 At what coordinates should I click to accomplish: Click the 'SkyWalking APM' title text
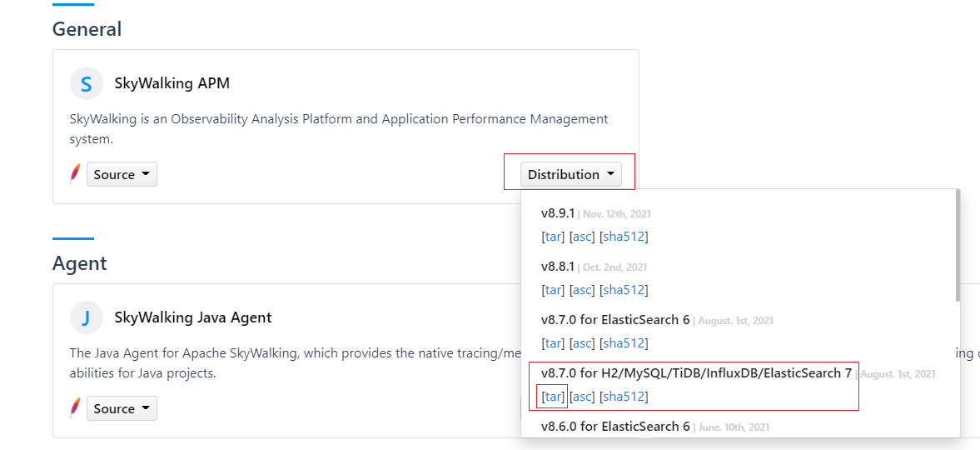click(172, 83)
